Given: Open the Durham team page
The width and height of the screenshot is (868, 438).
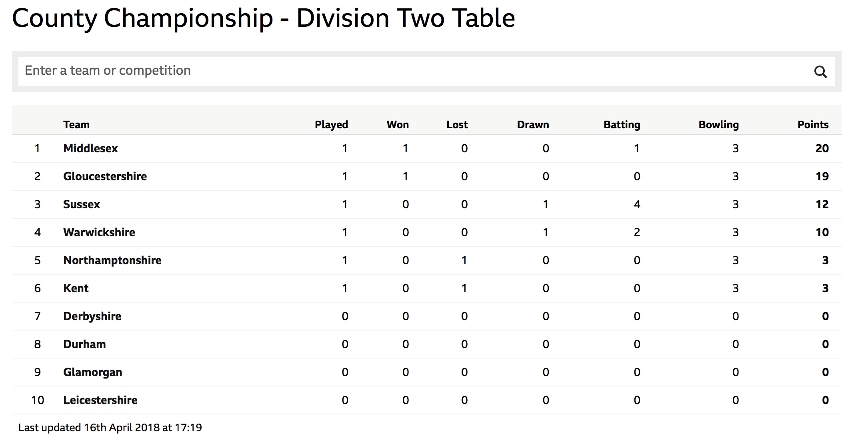Looking at the screenshot, I should click(84, 344).
